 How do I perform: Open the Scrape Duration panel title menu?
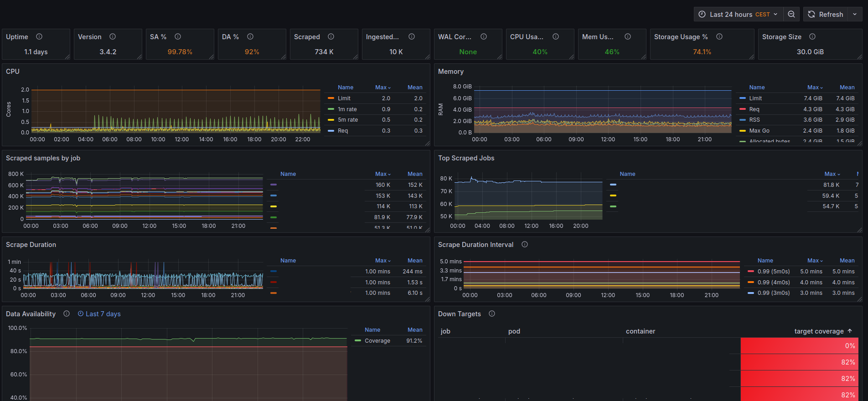point(31,245)
